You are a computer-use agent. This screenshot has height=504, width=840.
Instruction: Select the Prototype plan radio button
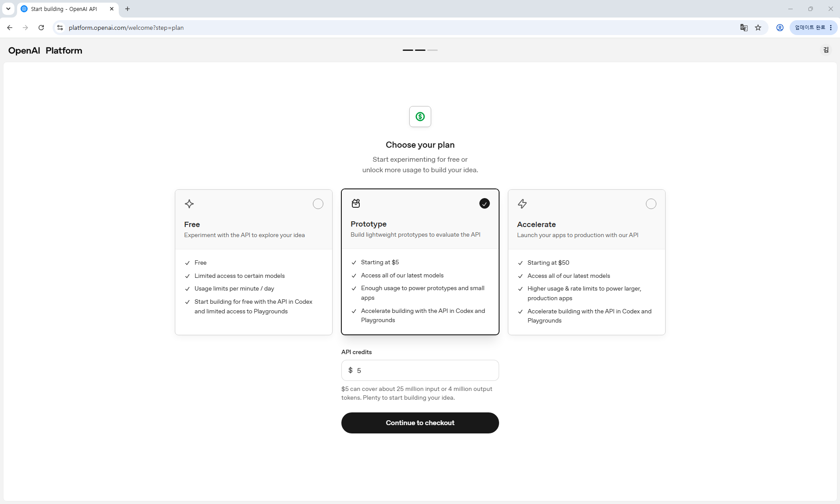click(485, 203)
